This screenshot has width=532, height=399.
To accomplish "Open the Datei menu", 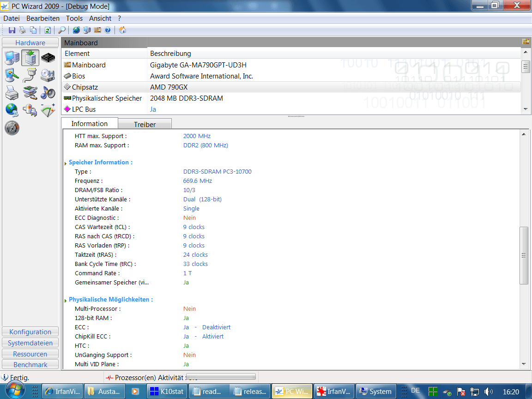I will point(12,18).
